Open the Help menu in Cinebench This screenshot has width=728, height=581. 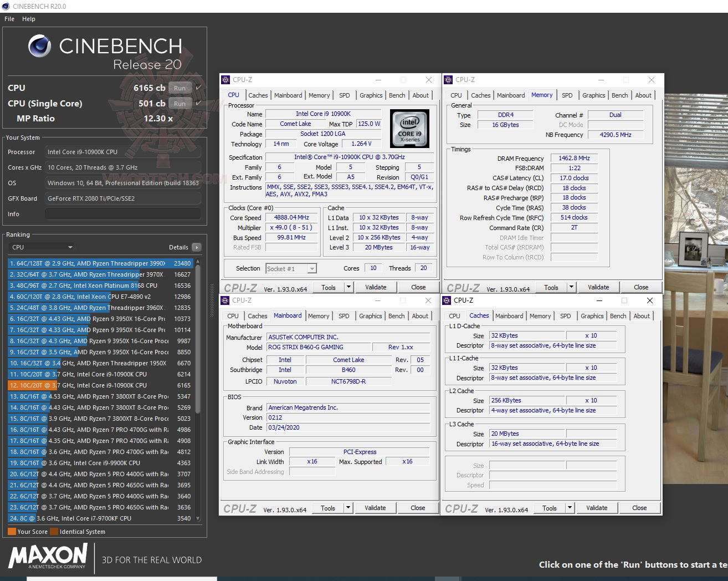(x=29, y=19)
